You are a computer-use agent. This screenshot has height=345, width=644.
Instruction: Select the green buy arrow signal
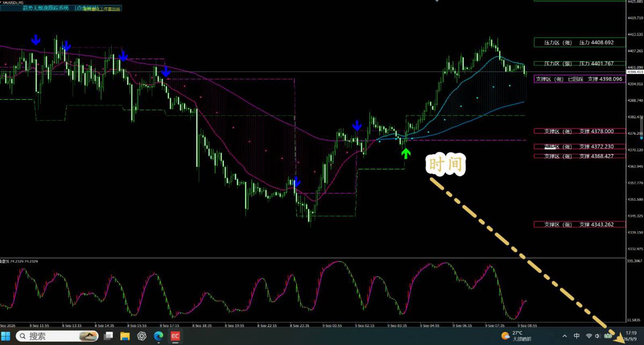[406, 153]
